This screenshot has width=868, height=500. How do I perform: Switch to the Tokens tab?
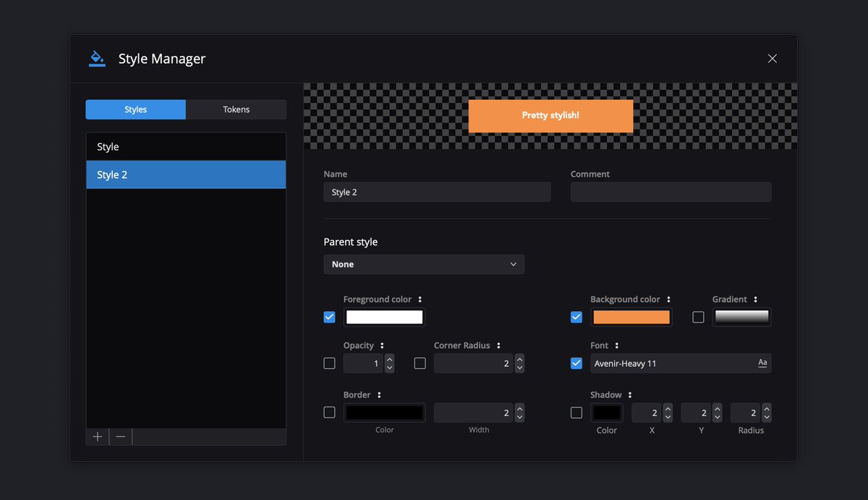point(236,109)
